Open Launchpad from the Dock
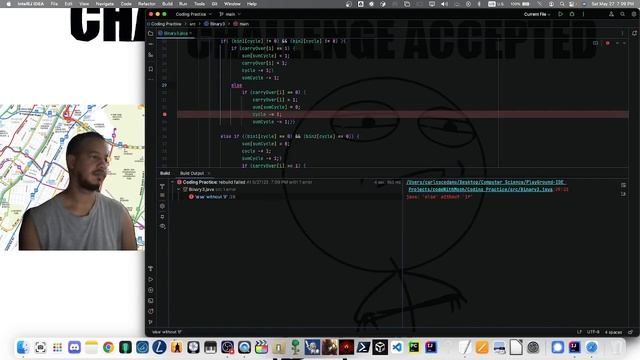 click(x=57, y=347)
